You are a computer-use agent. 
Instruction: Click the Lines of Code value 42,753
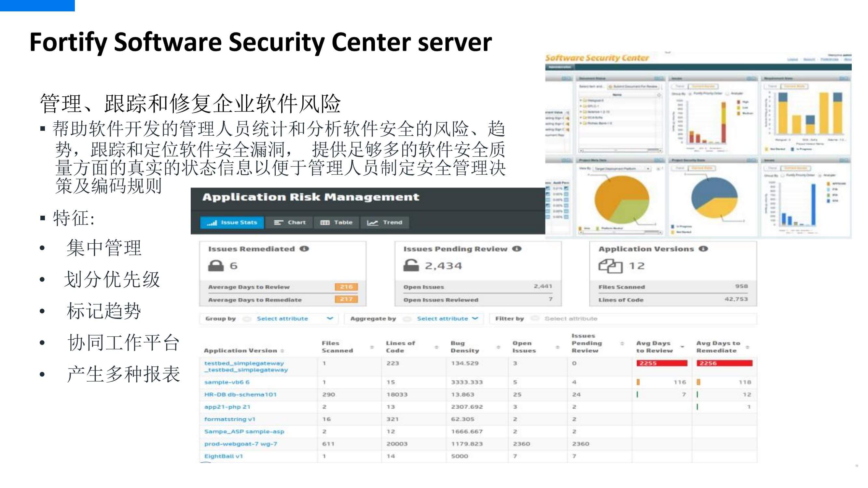(736, 299)
